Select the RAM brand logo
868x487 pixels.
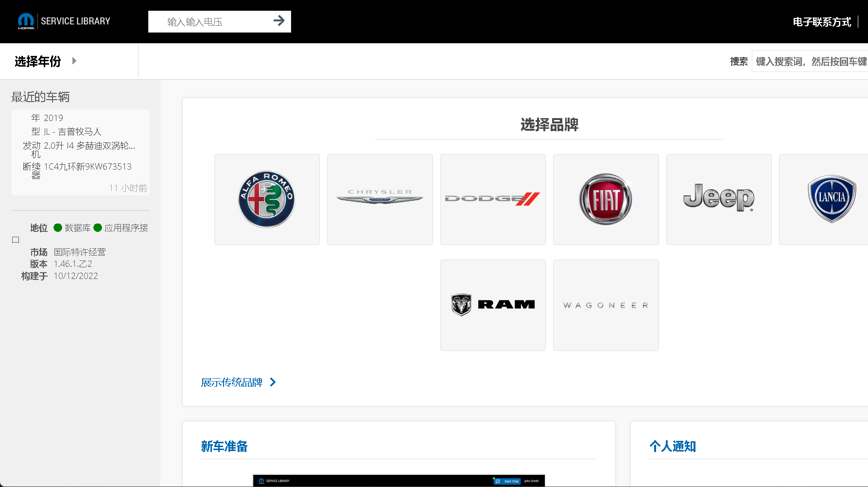tap(493, 305)
